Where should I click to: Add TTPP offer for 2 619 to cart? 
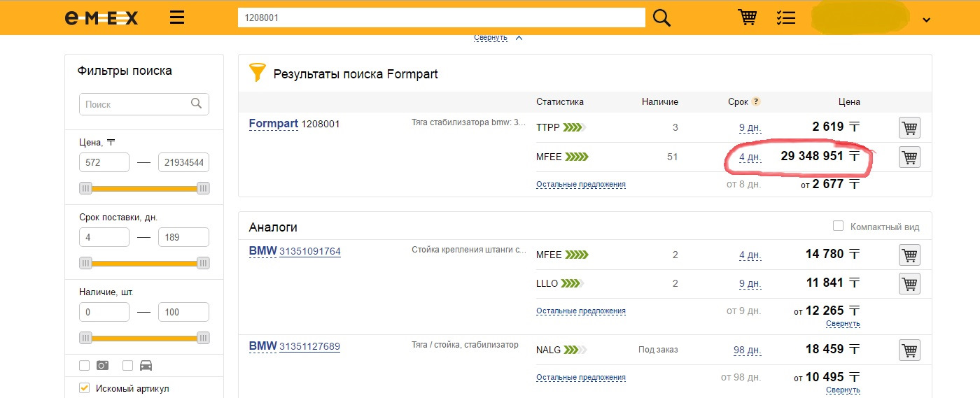pos(909,128)
